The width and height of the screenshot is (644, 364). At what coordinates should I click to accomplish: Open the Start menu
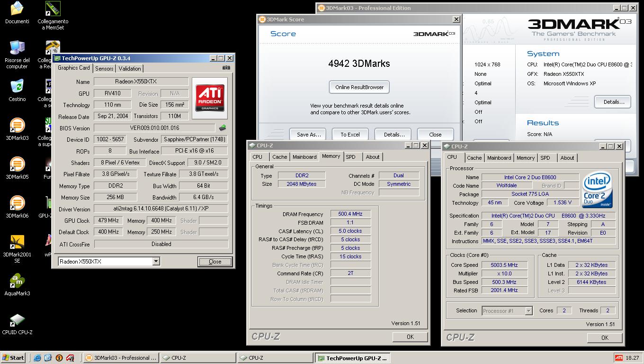[x=13, y=358]
